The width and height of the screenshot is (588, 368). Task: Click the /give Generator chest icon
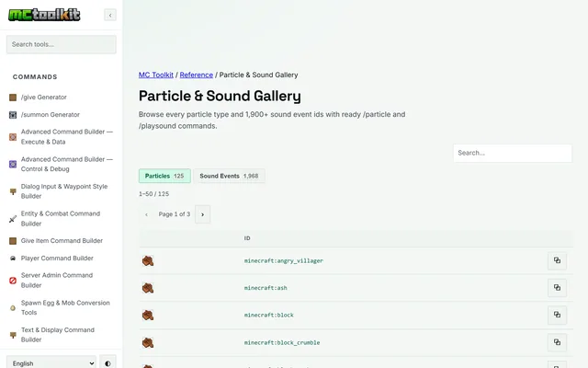(x=13, y=98)
